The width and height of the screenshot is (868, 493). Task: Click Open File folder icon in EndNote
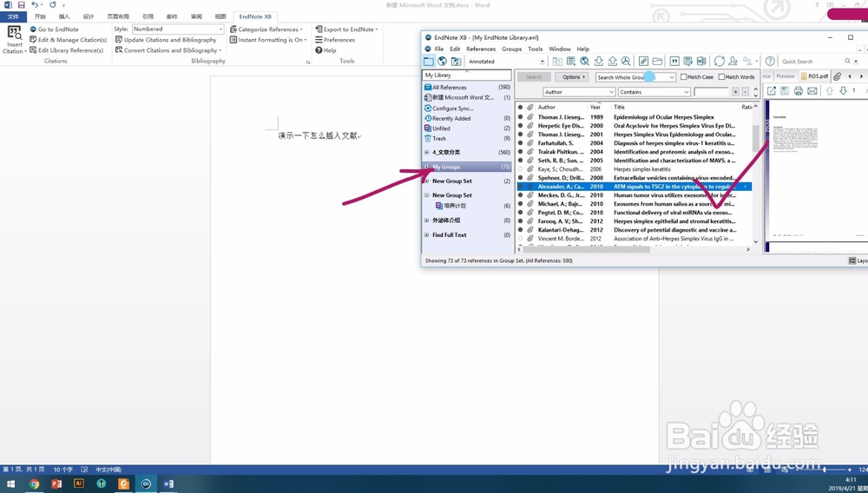point(657,62)
